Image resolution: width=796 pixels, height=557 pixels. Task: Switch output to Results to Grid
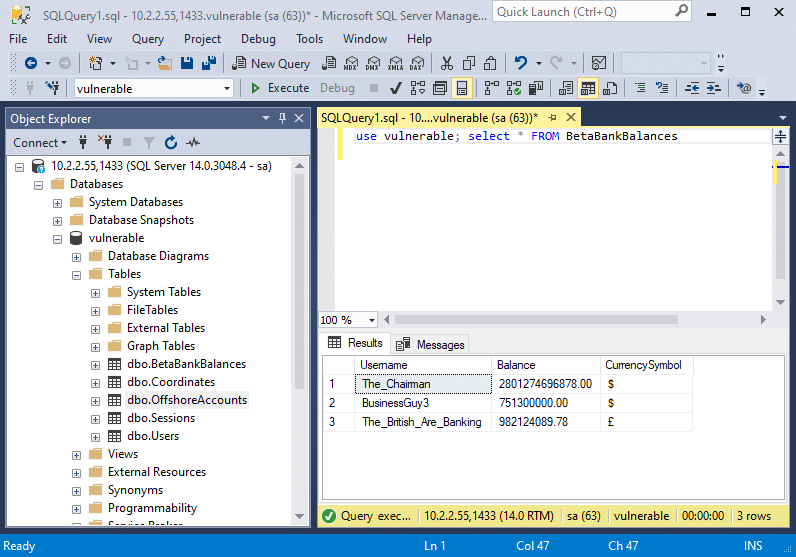coord(588,88)
